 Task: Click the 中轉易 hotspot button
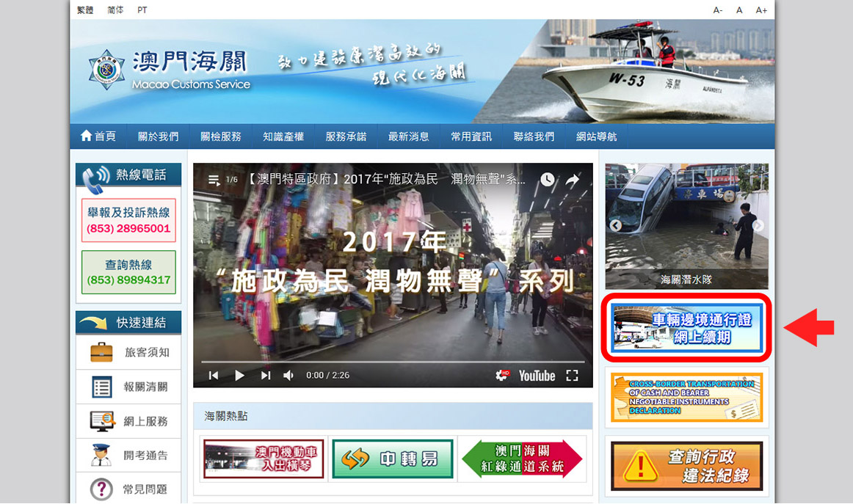393,459
